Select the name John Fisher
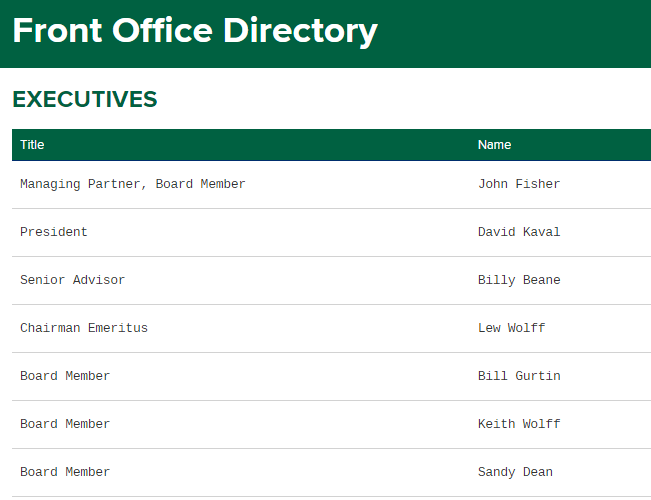Screen dimensions: 651x500 519,184
